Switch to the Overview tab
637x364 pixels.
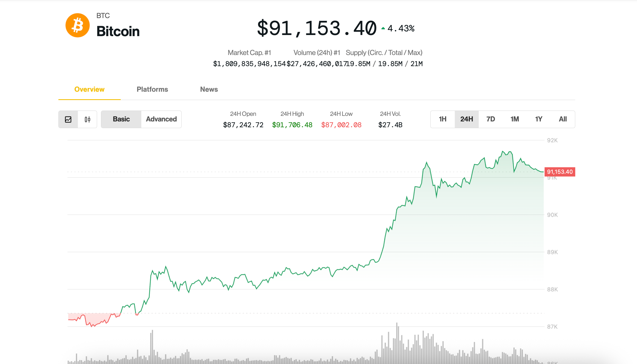(x=89, y=89)
